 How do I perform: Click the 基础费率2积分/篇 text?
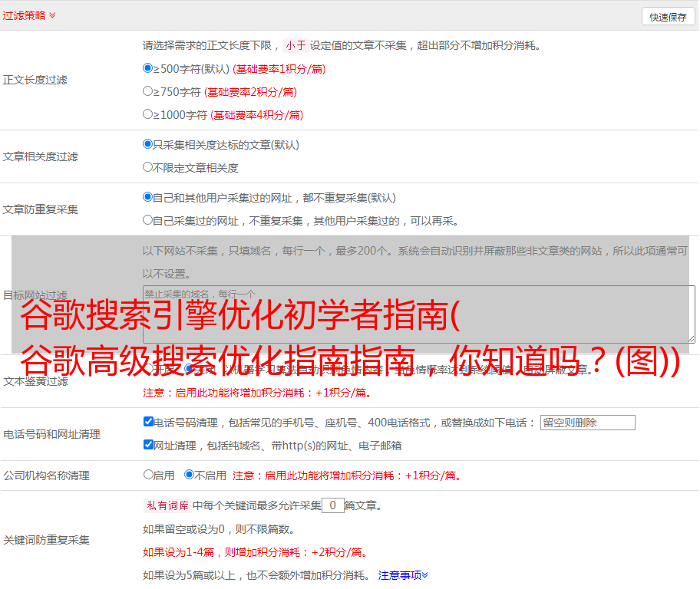(250, 92)
